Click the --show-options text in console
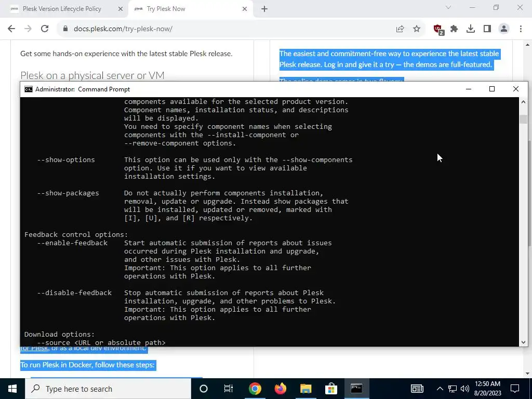The height and width of the screenshot is (399, 532). coord(66,160)
